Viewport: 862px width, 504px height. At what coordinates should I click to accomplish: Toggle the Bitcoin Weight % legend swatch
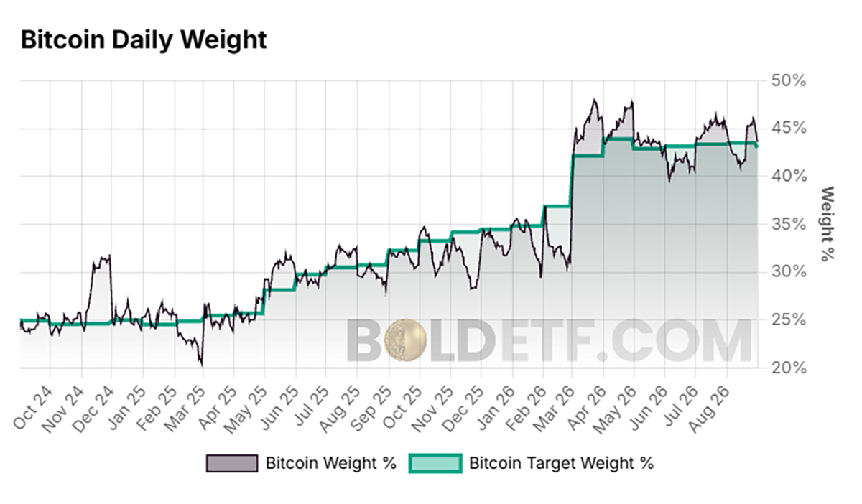tap(231, 463)
